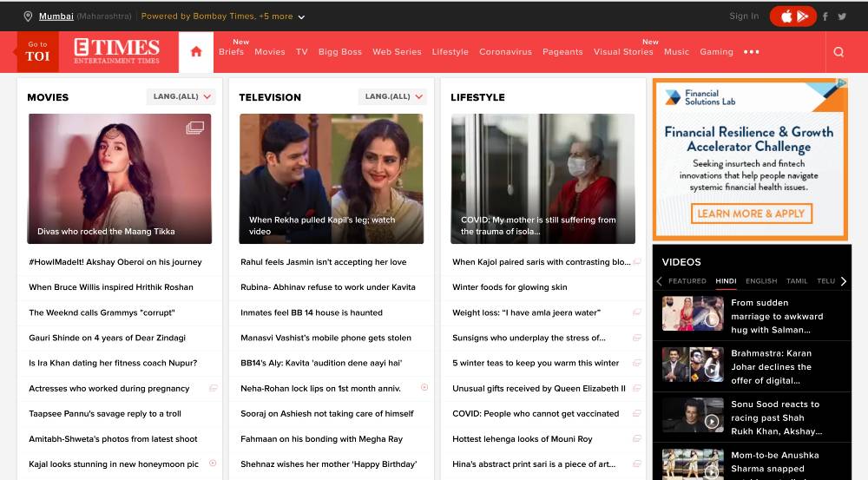The height and width of the screenshot is (480, 868).
Task: Click photo icon beside Weight loss amla jeera
Action: pos(636,312)
